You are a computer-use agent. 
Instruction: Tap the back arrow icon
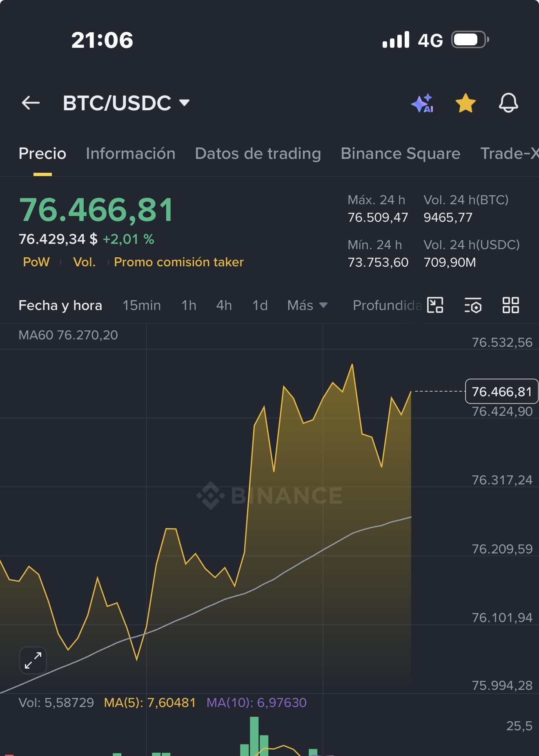click(x=31, y=103)
